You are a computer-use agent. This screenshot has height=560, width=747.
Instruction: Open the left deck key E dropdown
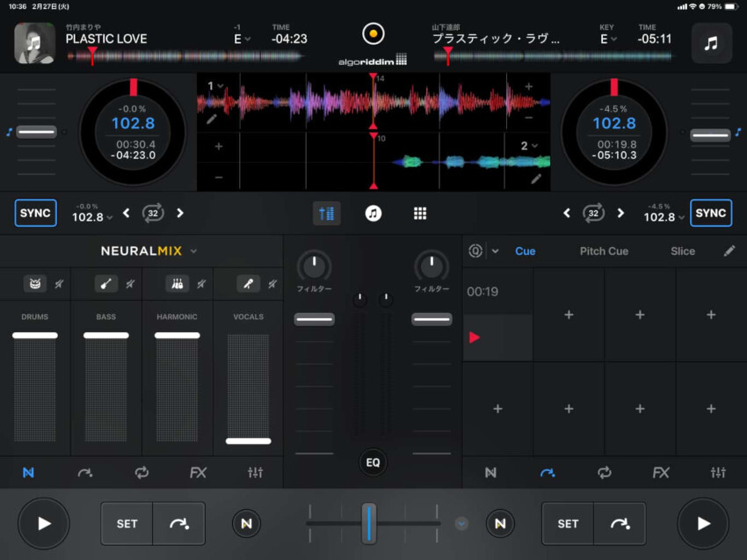[242, 39]
